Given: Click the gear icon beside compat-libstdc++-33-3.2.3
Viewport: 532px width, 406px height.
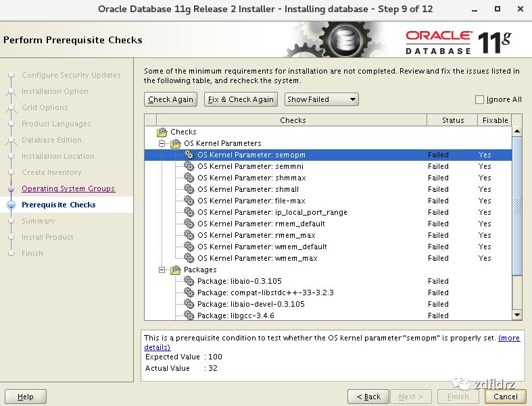Looking at the screenshot, I should 189,293.
